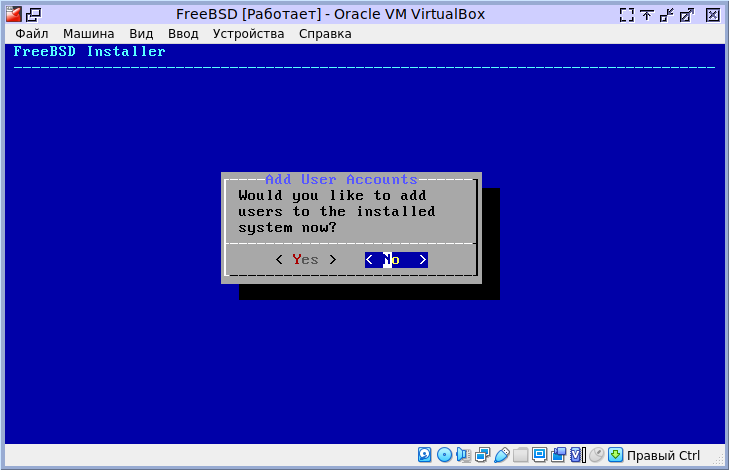The height and width of the screenshot is (470, 729).
Task: Click the enlarge window icon in title bar
Action: click(687, 15)
